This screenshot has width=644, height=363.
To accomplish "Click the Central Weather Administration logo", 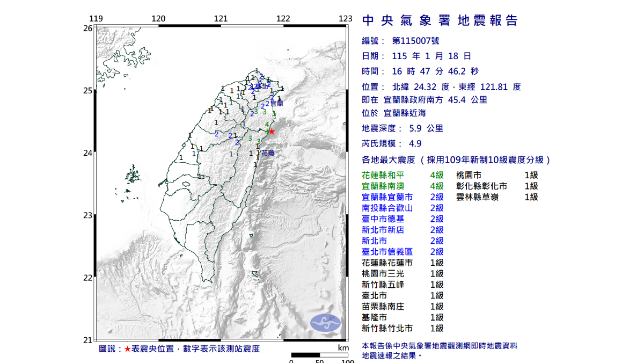I will (325, 322).
